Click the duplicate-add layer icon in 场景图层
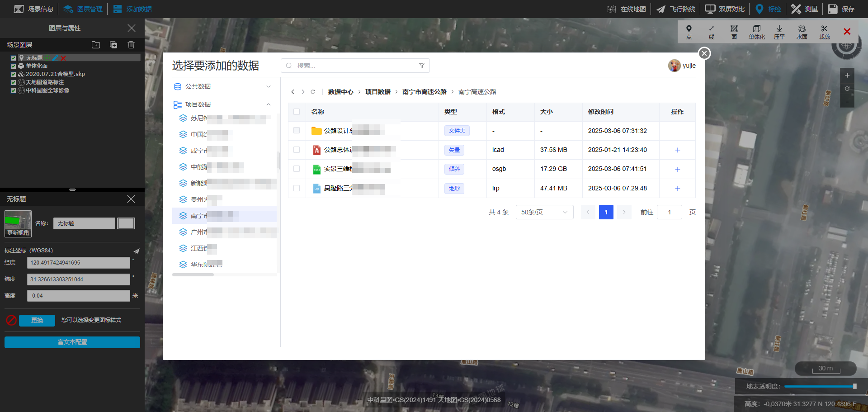The image size is (868, 412). tap(113, 45)
